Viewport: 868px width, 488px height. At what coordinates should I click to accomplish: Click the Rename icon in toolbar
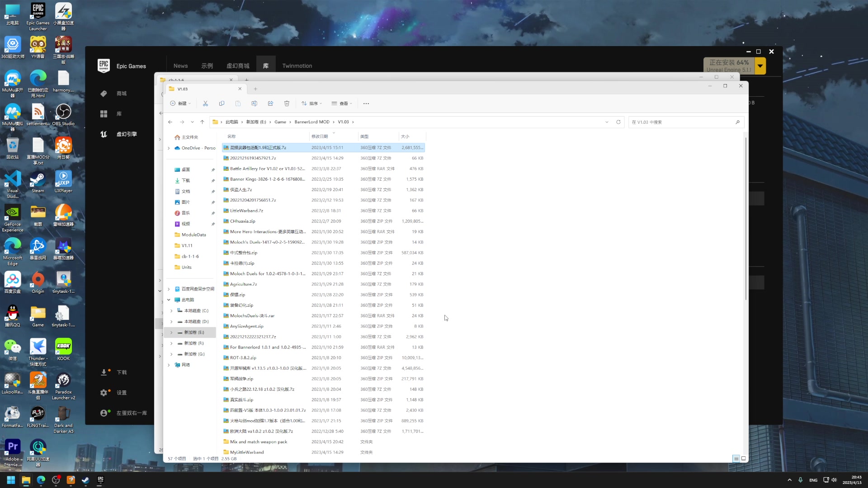tap(254, 103)
